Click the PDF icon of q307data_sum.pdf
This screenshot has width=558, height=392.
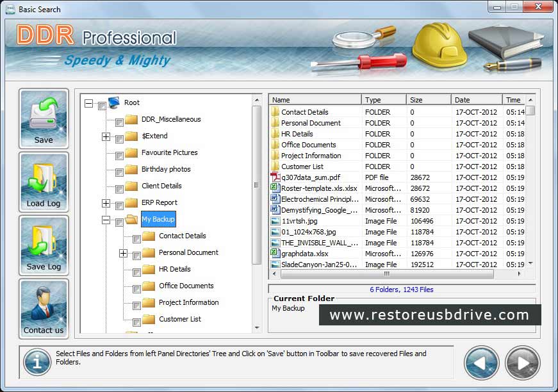coord(275,177)
